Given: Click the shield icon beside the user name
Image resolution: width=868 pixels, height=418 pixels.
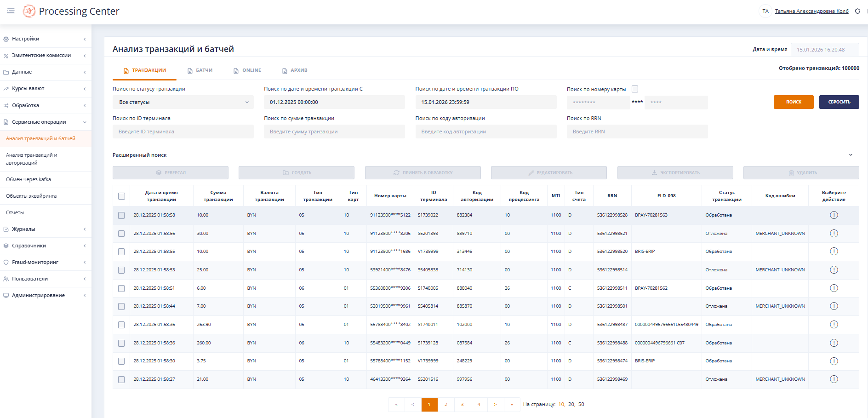Looking at the screenshot, I should pyautogui.click(x=857, y=11).
